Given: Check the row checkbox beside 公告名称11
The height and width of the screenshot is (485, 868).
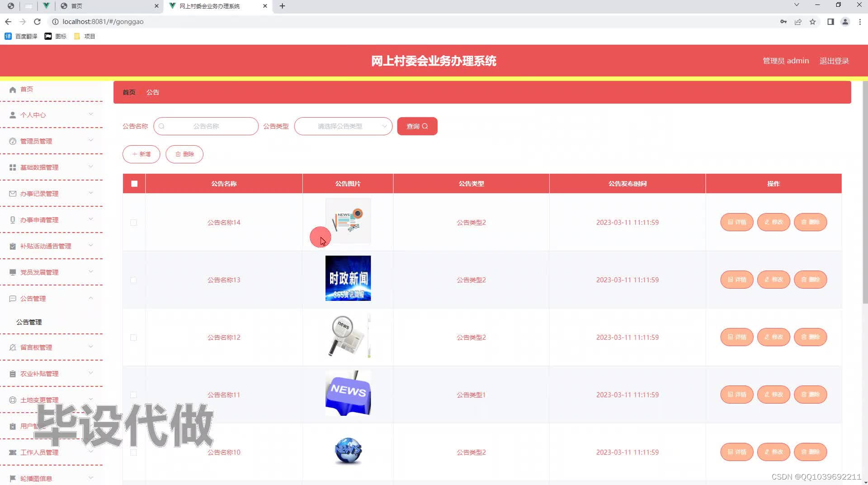Looking at the screenshot, I should pyautogui.click(x=133, y=395).
